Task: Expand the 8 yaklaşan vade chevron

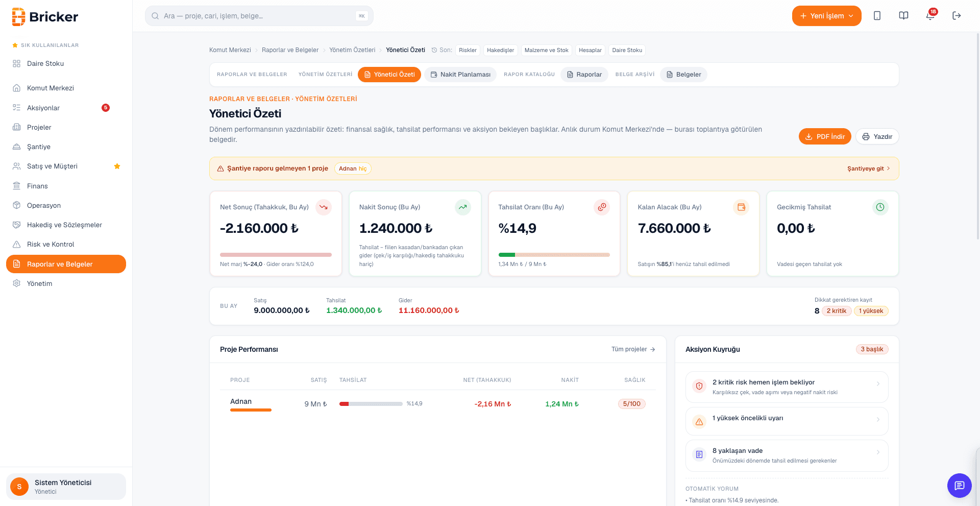Action: (x=878, y=452)
